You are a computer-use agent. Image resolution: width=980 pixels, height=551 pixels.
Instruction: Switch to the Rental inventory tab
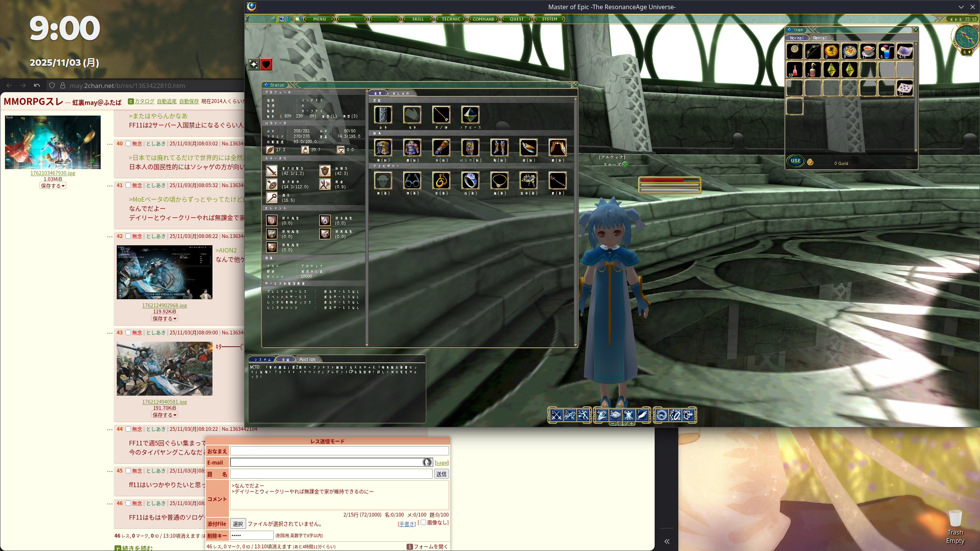pyautogui.click(x=820, y=38)
